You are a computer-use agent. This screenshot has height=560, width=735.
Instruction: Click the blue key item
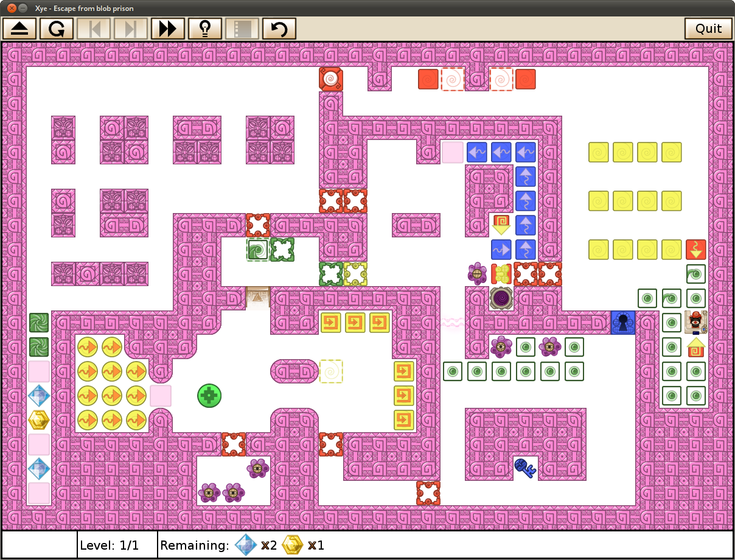tap(524, 467)
